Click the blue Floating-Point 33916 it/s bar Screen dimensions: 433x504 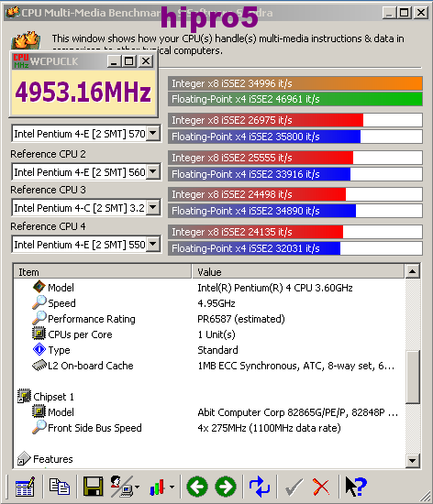(x=295, y=174)
